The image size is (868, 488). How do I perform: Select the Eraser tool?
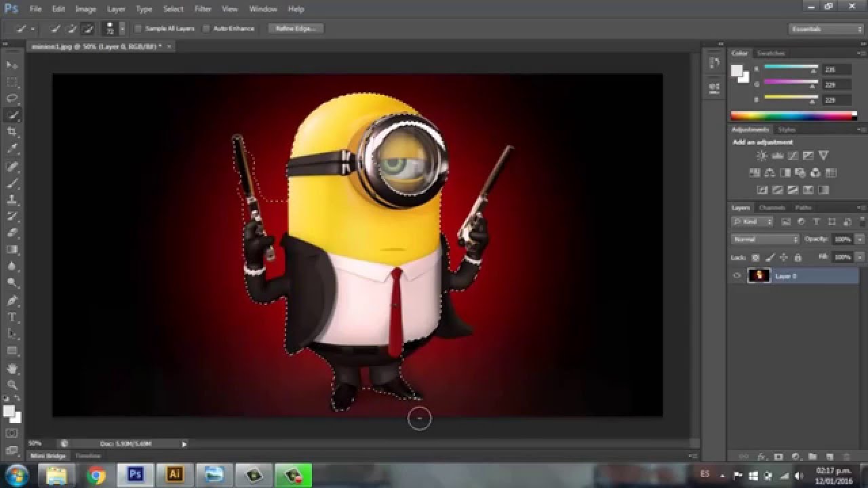point(12,233)
